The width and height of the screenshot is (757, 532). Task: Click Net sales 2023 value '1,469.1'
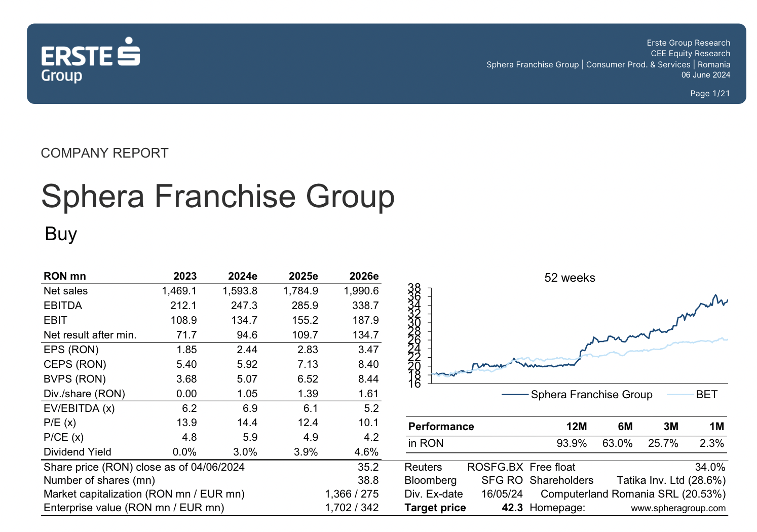click(x=179, y=291)
